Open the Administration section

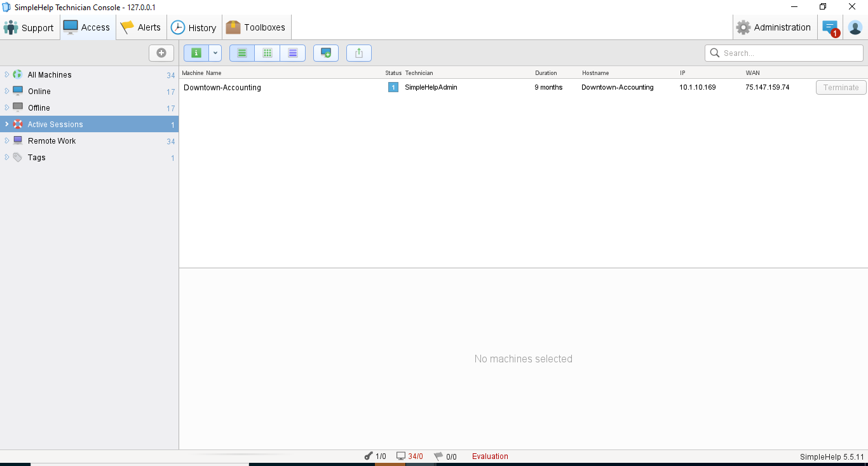[773, 27]
